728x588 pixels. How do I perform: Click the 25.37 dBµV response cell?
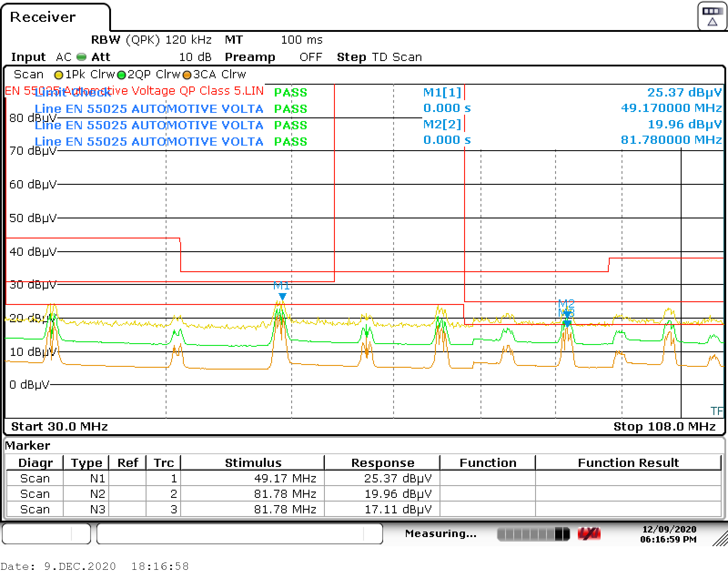click(x=383, y=479)
